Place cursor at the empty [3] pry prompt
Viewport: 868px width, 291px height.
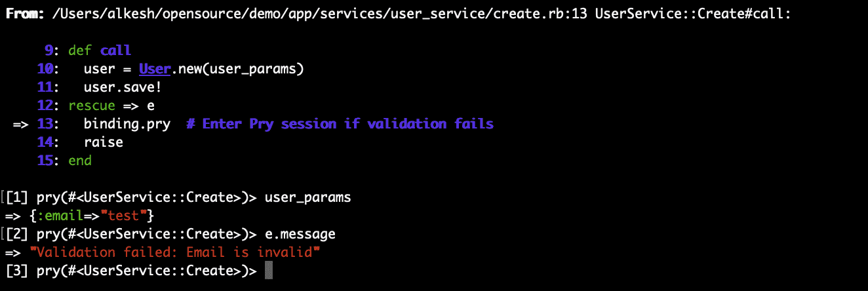pyautogui.click(x=268, y=270)
